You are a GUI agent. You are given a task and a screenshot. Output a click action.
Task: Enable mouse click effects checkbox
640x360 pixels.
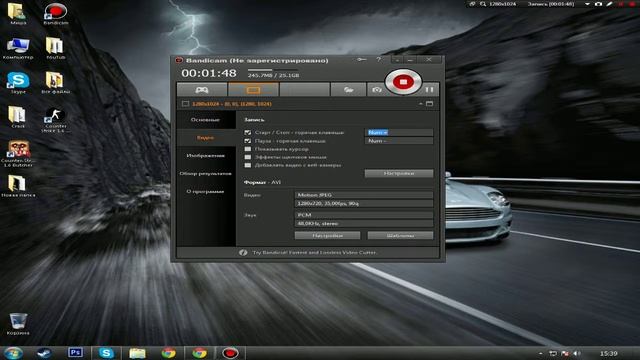(247, 157)
